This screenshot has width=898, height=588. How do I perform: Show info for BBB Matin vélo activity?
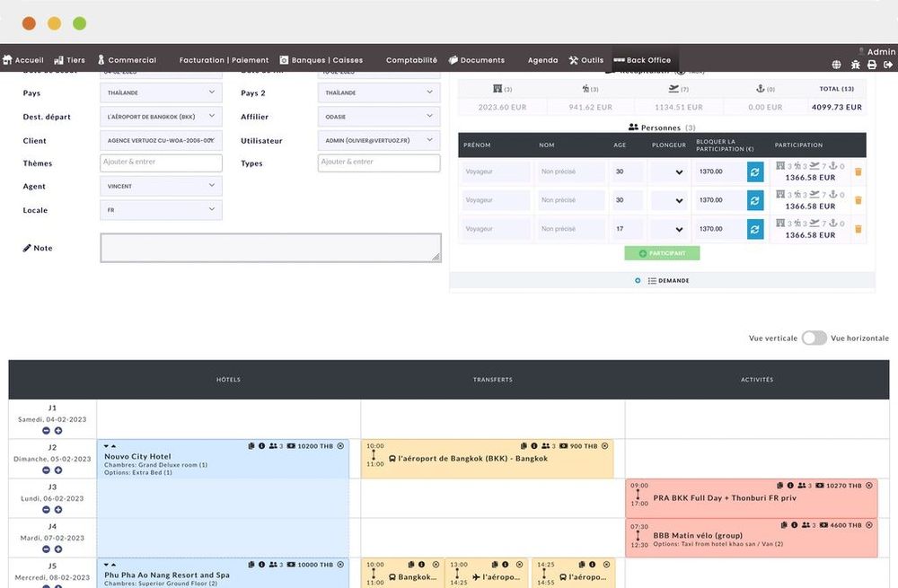pyautogui.click(x=795, y=525)
